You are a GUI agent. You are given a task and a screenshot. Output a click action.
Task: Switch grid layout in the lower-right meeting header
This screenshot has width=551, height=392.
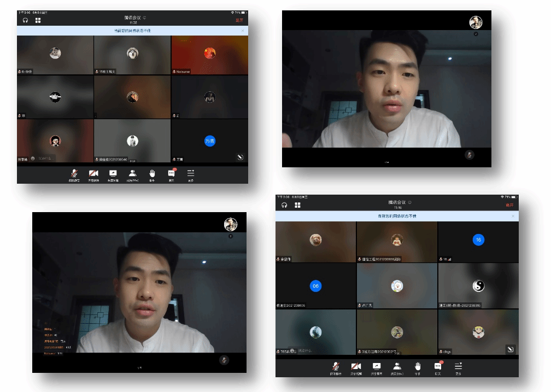298,205
